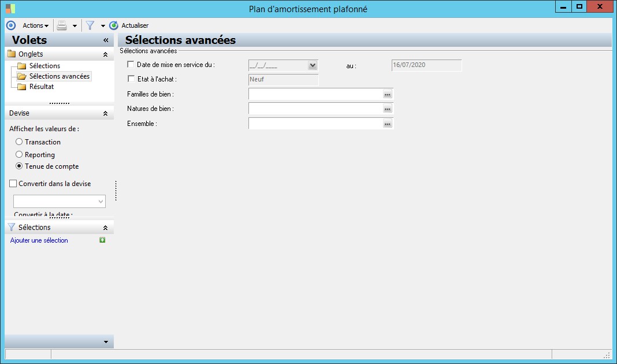The height and width of the screenshot is (364, 617).
Task: Open the Résultat tab in tree
Action: click(42, 87)
